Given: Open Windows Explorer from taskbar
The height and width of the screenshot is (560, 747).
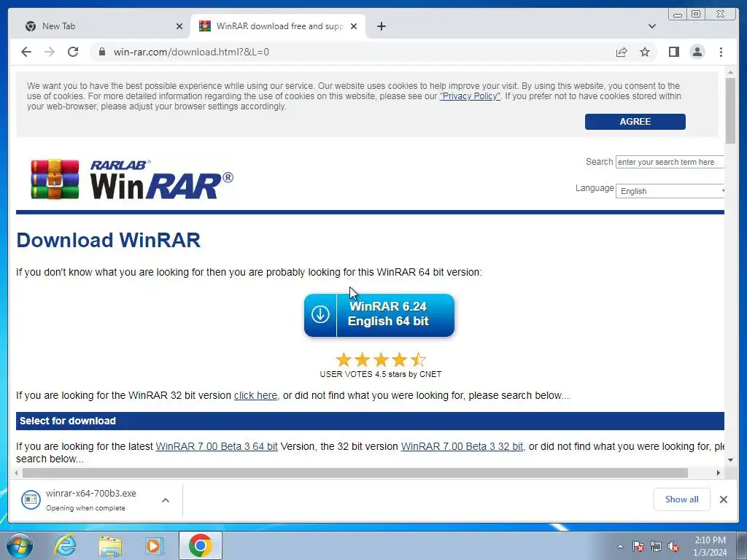Looking at the screenshot, I should (x=110, y=545).
